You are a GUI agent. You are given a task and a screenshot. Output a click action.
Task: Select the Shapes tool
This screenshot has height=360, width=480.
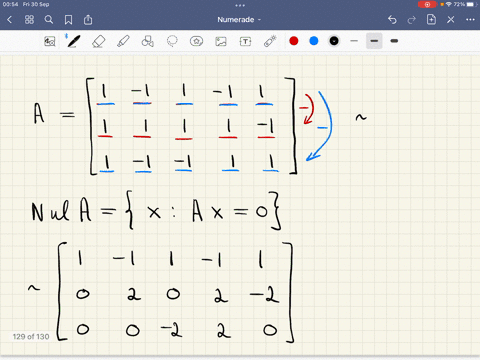[147, 41]
